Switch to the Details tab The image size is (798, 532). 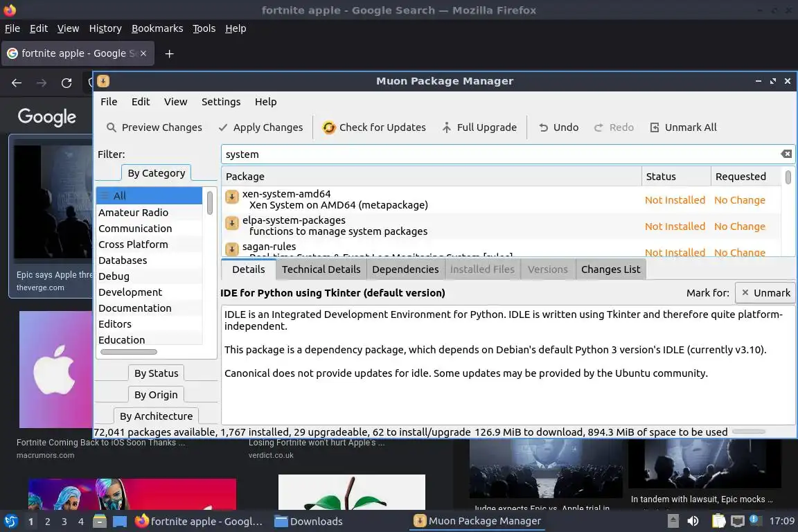(x=249, y=269)
